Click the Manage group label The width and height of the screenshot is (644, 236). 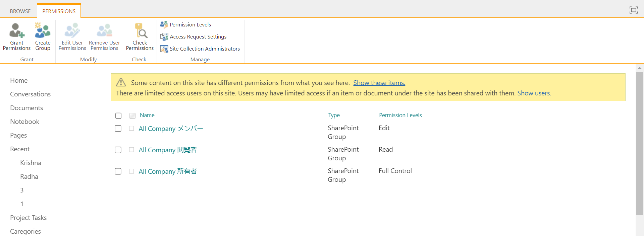200,59
